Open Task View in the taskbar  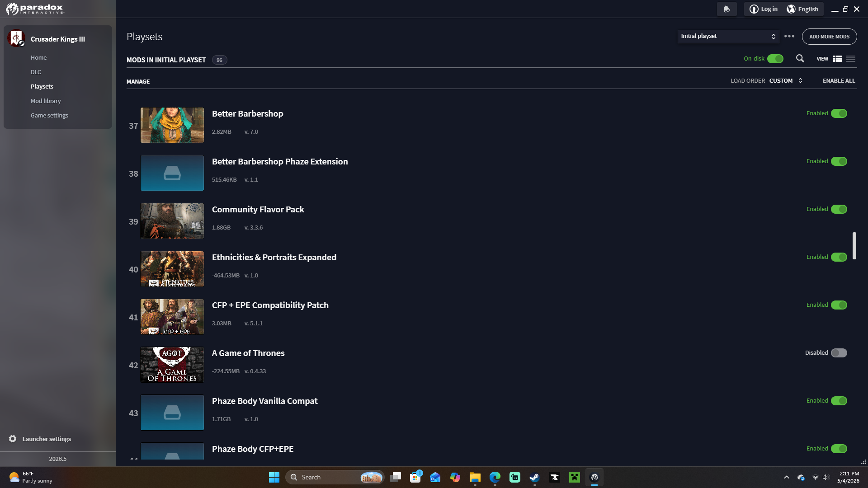tap(396, 477)
